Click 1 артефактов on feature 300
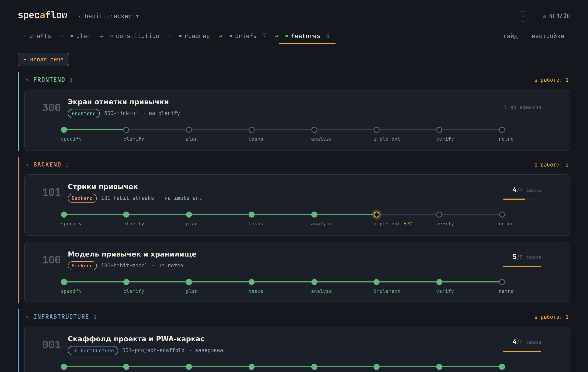 point(522,107)
